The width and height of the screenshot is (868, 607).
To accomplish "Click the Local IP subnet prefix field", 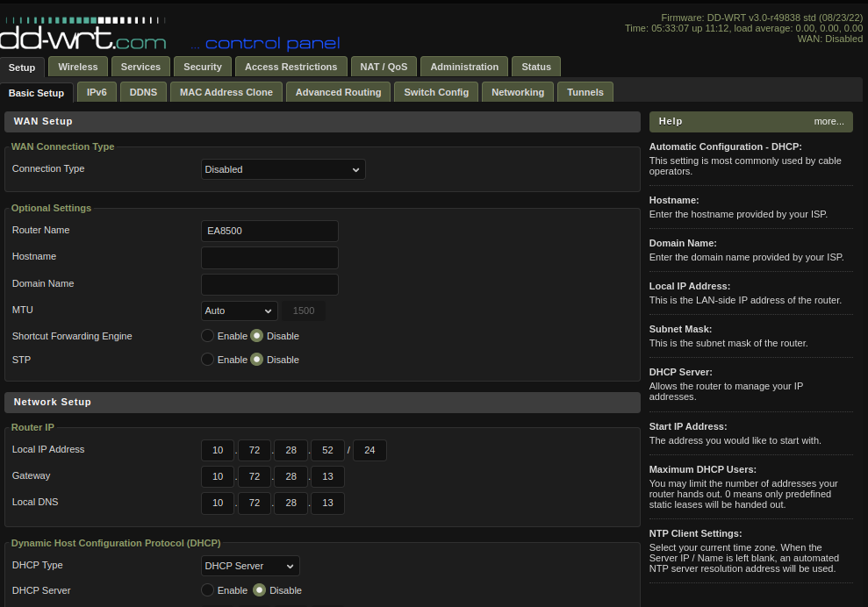I will tap(369, 451).
